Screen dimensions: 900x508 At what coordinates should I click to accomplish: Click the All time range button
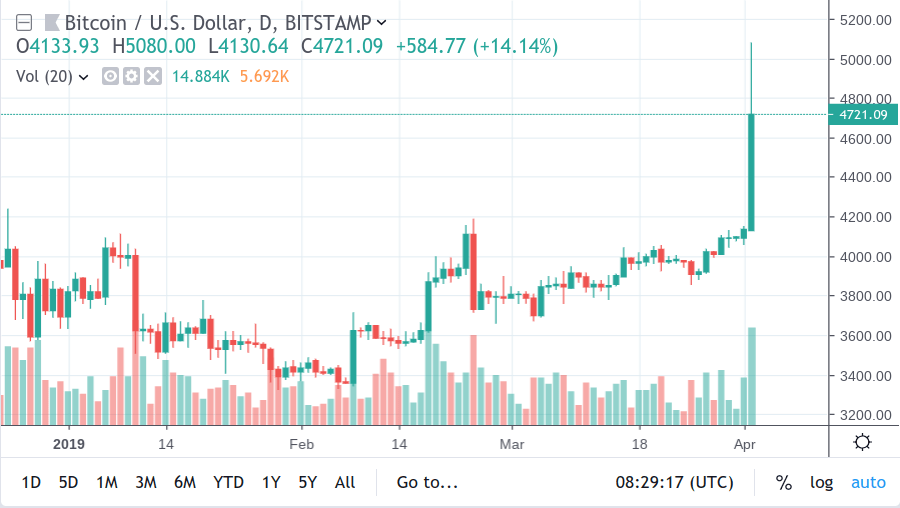pos(345,482)
